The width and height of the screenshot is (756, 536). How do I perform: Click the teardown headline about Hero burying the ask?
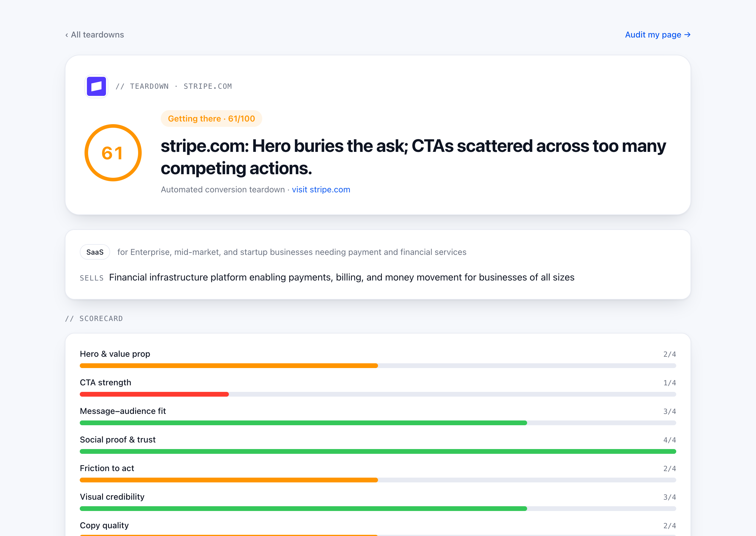click(x=413, y=157)
